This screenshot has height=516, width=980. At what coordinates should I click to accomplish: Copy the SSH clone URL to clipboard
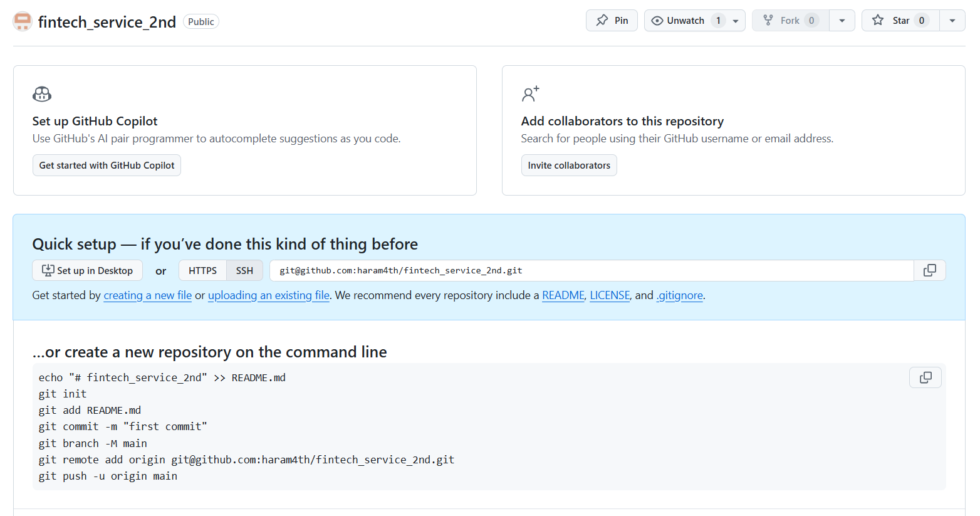coord(930,270)
